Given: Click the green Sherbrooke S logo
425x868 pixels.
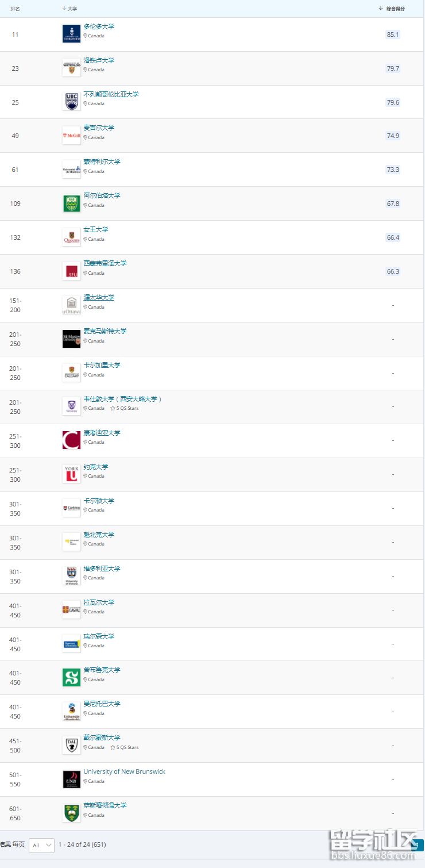Looking at the screenshot, I should coord(71,677).
